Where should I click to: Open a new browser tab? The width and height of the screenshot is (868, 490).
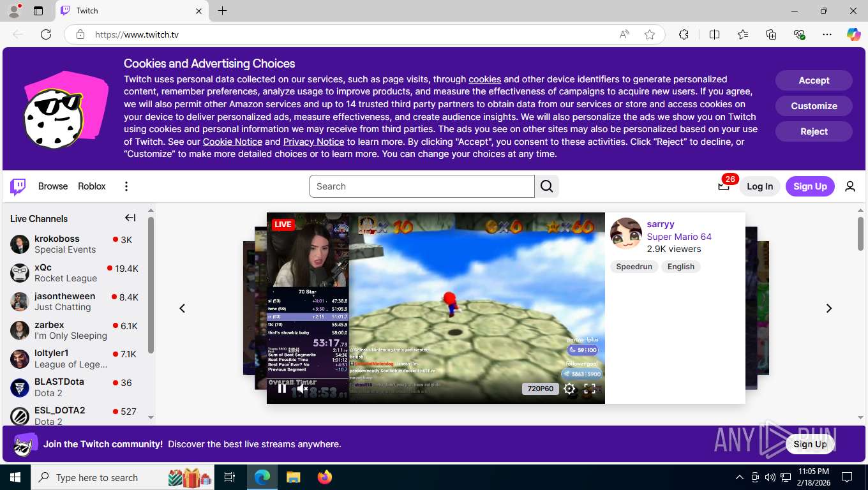(x=222, y=11)
